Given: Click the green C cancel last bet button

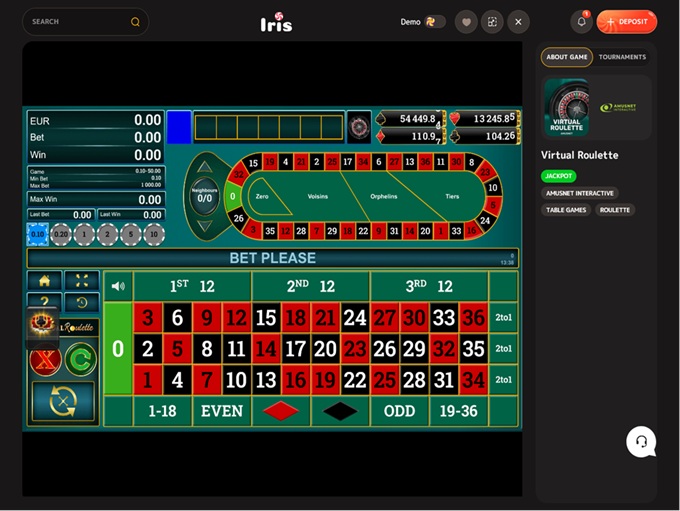Looking at the screenshot, I should 81,359.
